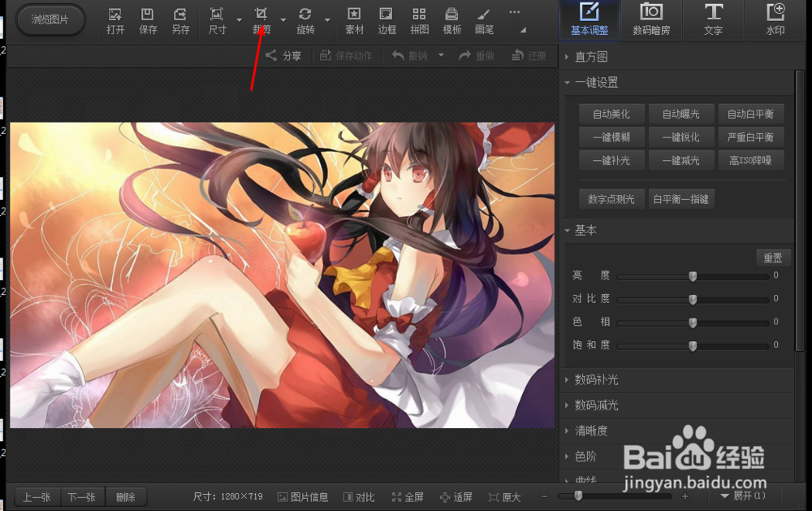Open 图片信息 image info

(303, 497)
